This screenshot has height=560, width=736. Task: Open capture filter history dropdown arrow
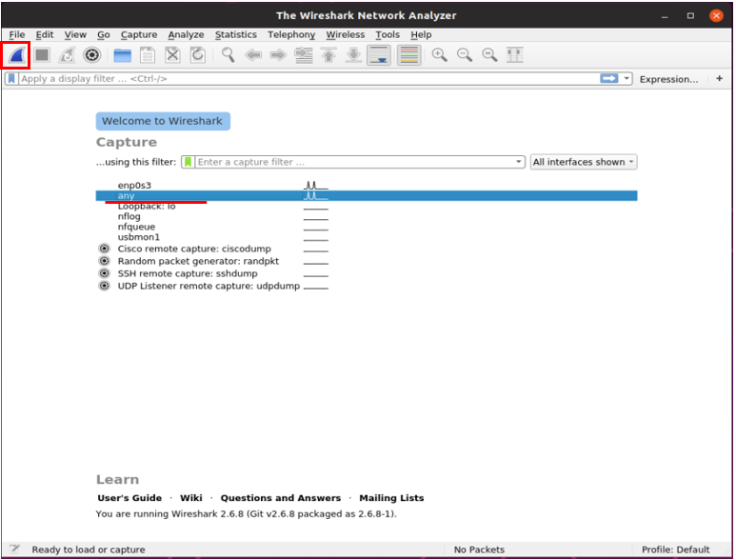pyautogui.click(x=519, y=162)
